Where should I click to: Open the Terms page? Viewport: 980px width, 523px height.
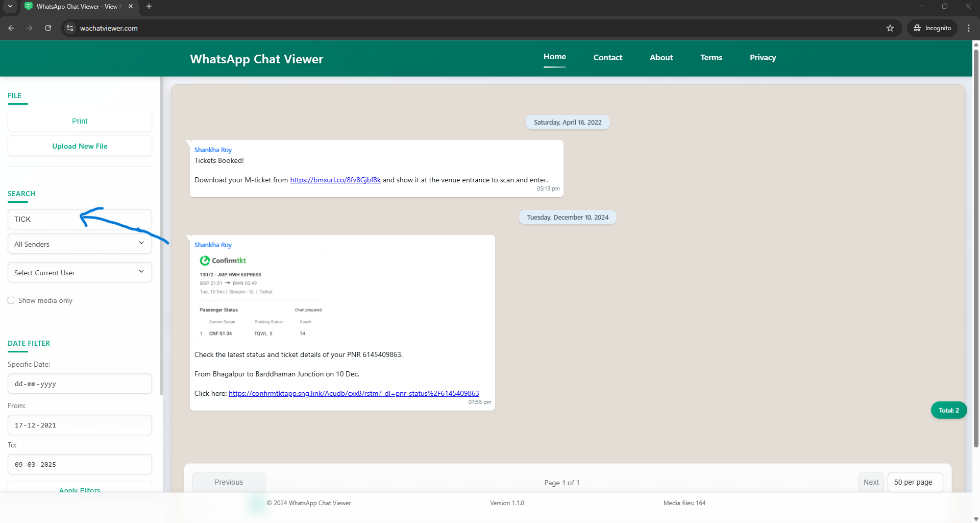(711, 57)
